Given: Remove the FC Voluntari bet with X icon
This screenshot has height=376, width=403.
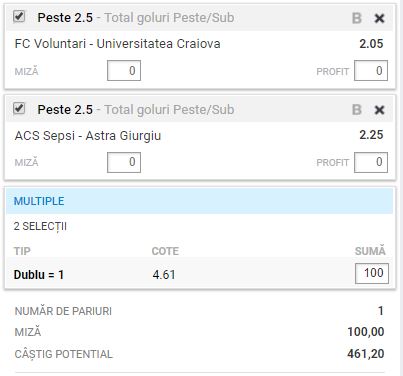Looking at the screenshot, I should tap(379, 18).
